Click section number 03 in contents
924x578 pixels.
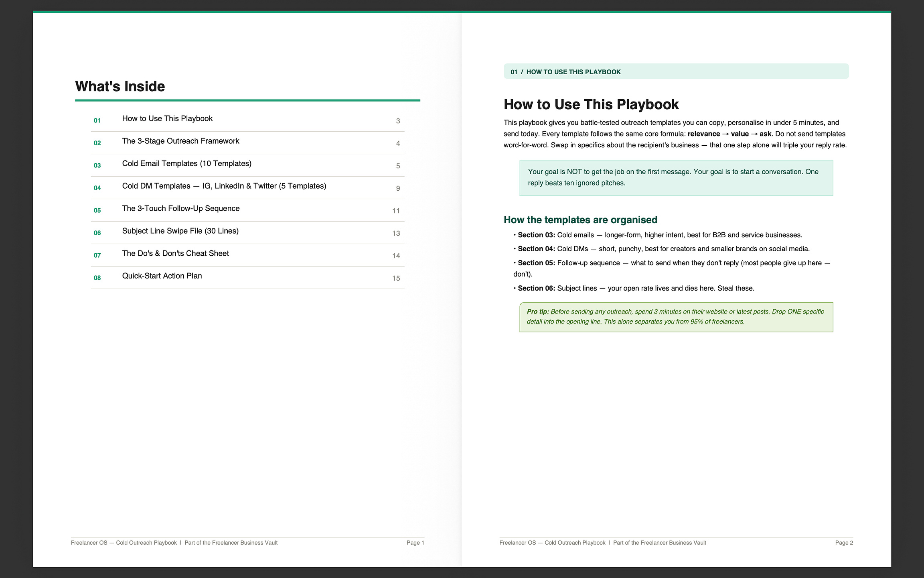coord(97,165)
